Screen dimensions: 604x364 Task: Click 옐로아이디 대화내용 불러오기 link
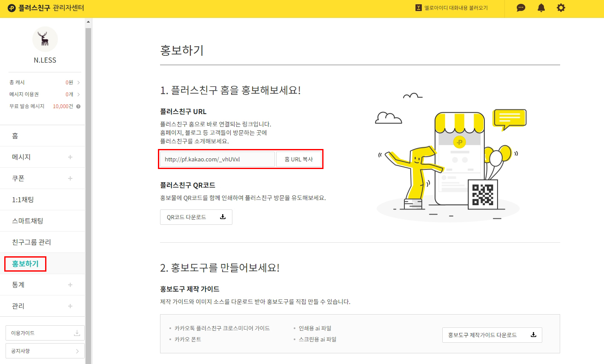coord(456,8)
